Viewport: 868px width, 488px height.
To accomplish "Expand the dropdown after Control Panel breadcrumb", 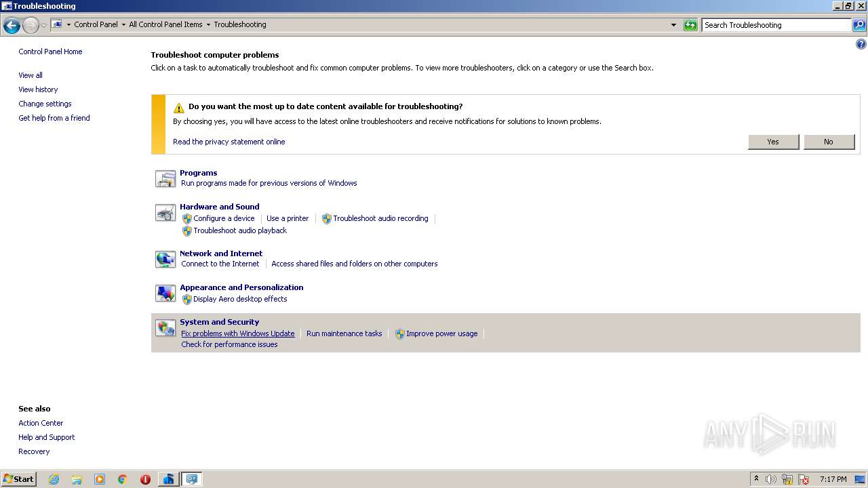I will click(x=123, y=24).
